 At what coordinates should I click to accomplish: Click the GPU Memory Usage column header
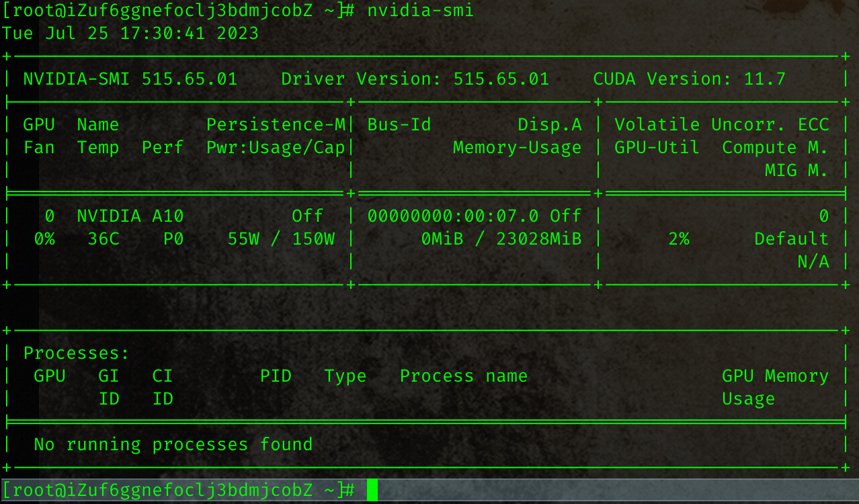[x=775, y=376]
